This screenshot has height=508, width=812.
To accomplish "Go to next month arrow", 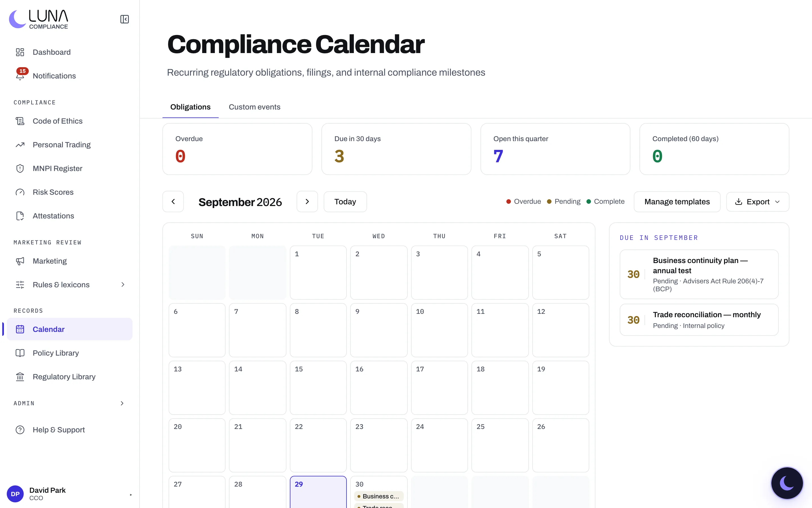I will point(307,202).
